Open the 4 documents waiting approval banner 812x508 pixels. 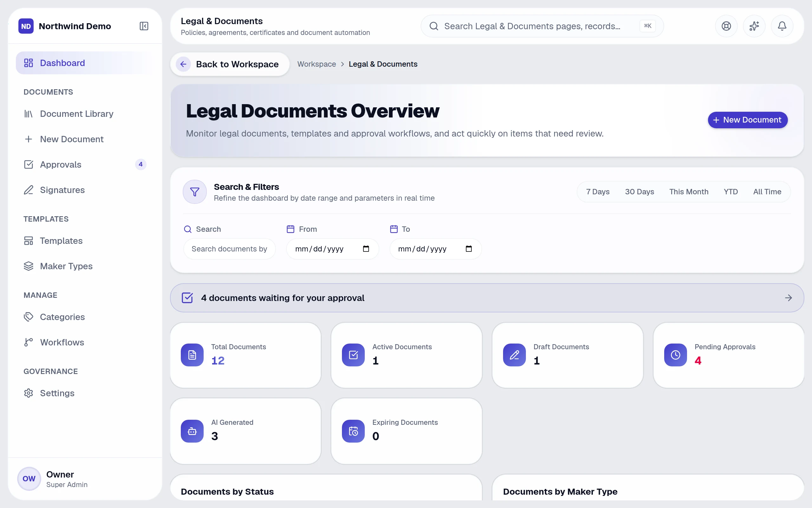coord(487,298)
